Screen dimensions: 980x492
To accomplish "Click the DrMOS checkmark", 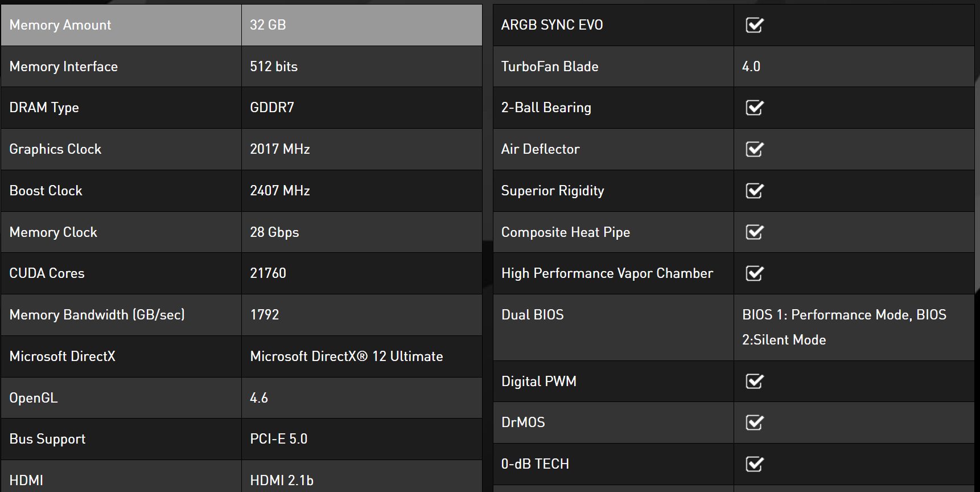I will point(754,423).
